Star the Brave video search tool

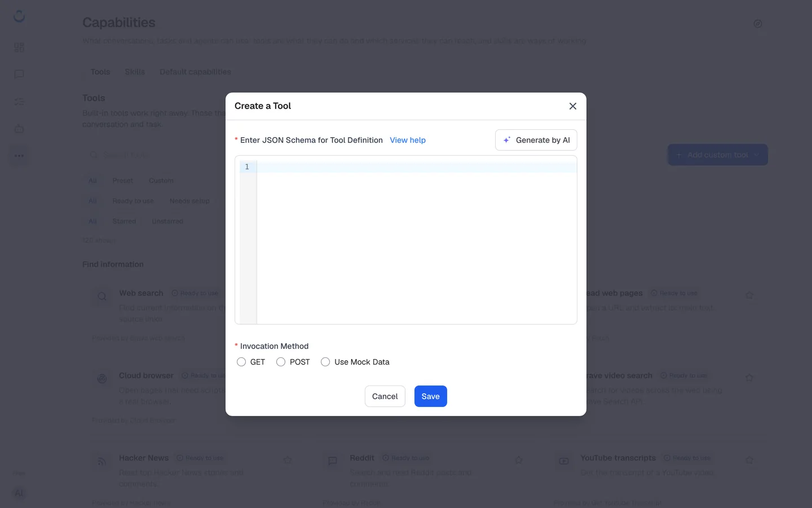pos(749,378)
